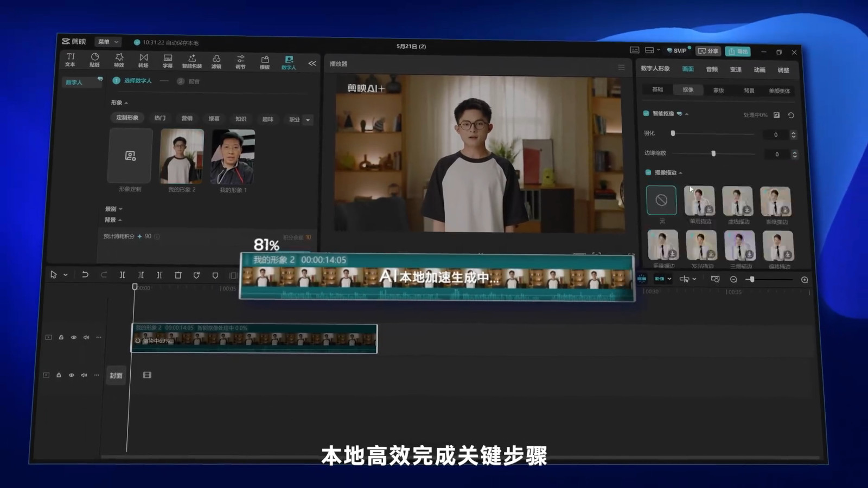This screenshot has width=868, height=488.
Task: Open the 滤镜 filters panel
Action: [x=216, y=61]
